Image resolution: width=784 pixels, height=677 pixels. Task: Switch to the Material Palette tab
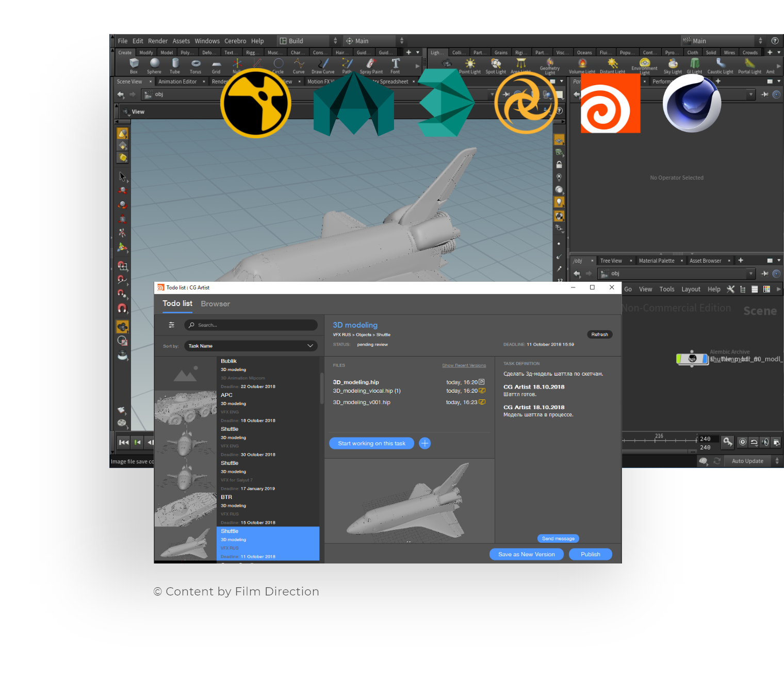[657, 261]
